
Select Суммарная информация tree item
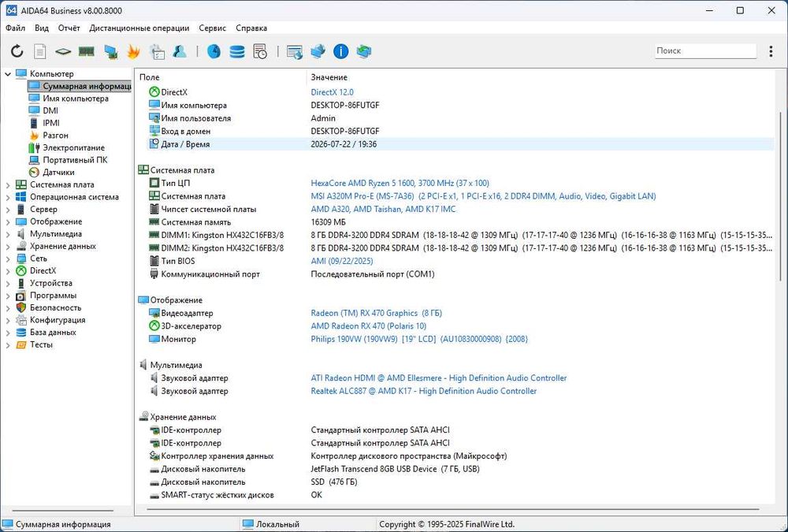pyautogui.click(x=80, y=86)
